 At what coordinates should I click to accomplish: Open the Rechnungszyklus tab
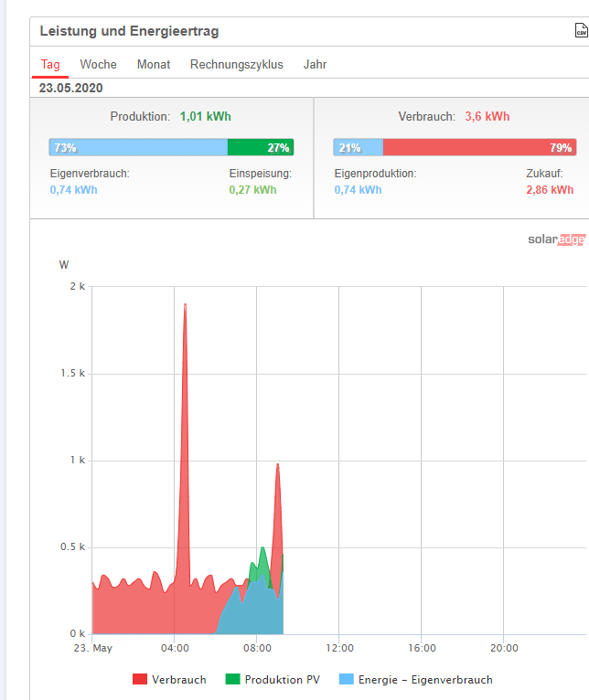tap(236, 65)
